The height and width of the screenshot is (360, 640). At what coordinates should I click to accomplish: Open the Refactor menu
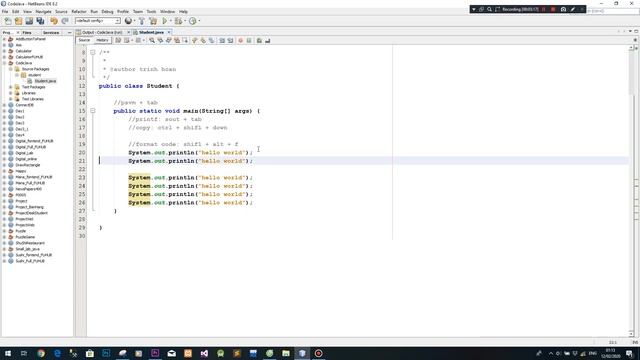click(x=79, y=11)
